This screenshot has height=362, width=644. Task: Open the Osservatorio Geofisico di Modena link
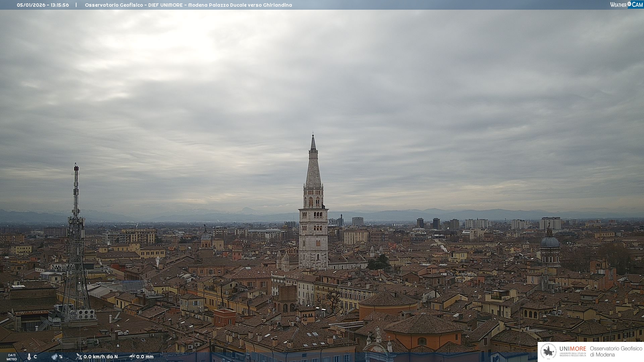pyautogui.click(x=615, y=351)
